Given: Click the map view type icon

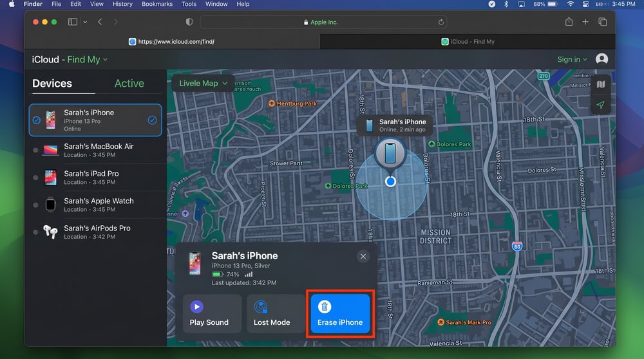Looking at the screenshot, I should point(601,84).
